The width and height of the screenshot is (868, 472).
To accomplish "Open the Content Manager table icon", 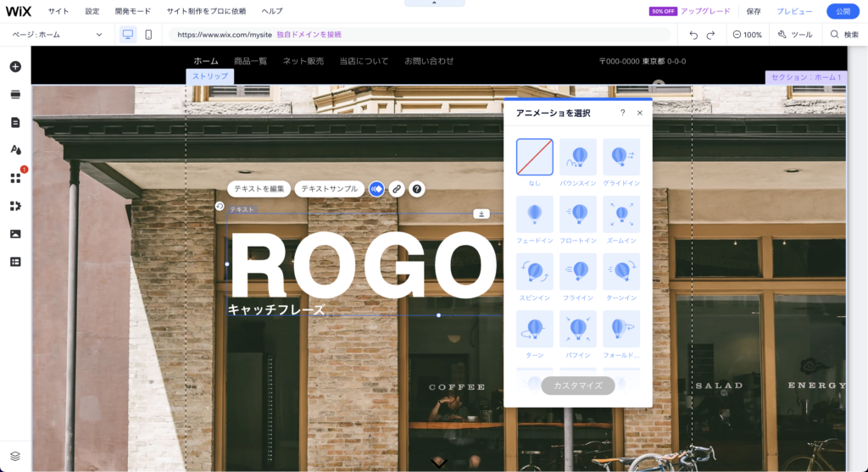I will coord(15,262).
